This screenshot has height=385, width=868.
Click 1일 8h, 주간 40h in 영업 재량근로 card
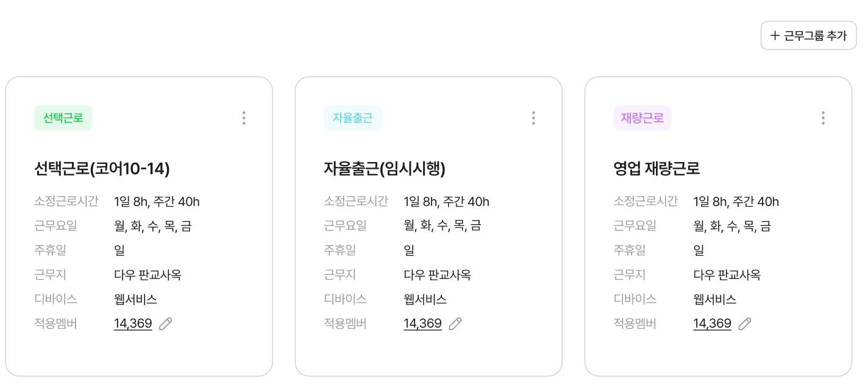[x=736, y=202]
